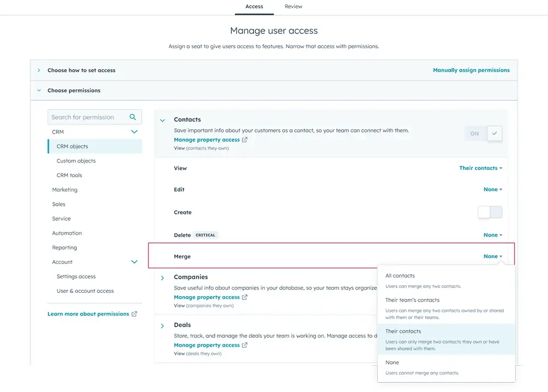548x392 pixels.
Task: Select All contacts merge option
Action: coord(446,281)
